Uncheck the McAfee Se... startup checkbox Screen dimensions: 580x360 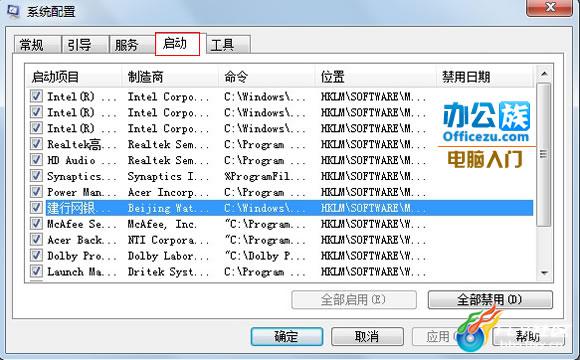36,223
